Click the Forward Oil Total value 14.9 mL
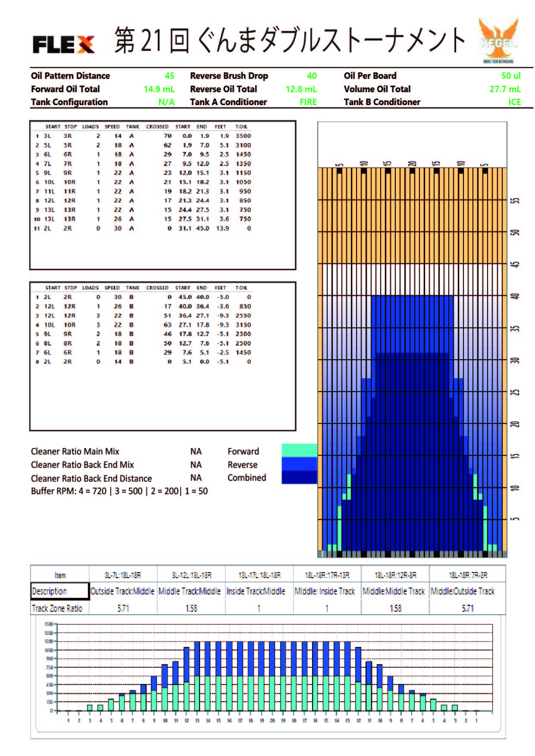 click(159, 89)
